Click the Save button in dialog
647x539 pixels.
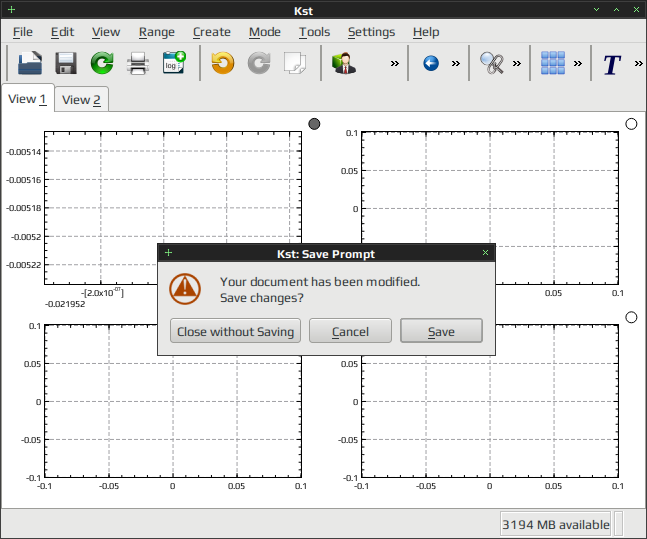point(441,331)
